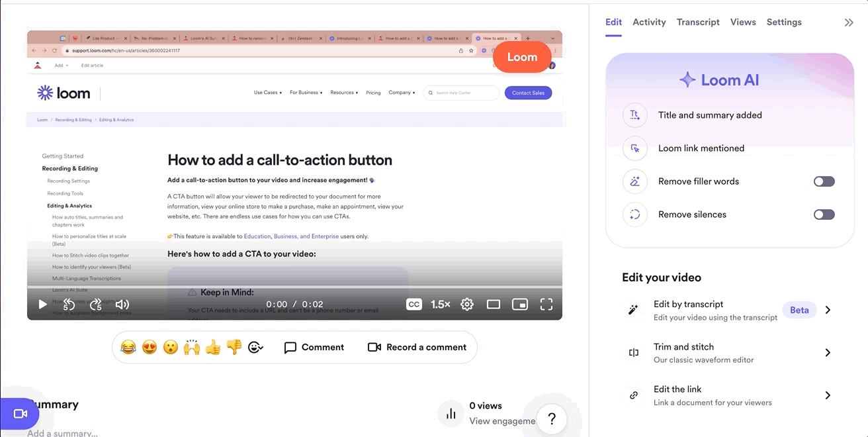React with the laughing emoji
The width and height of the screenshot is (868, 437).
click(x=128, y=347)
